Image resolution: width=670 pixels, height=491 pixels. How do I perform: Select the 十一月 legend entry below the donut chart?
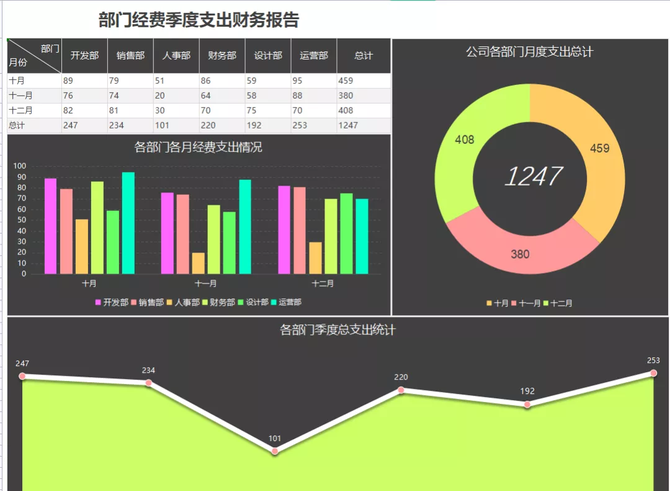tap(530, 302)
